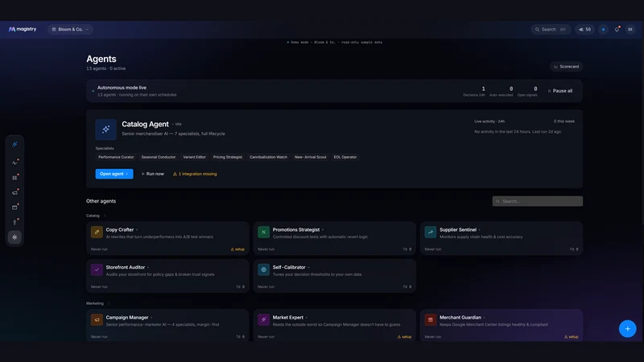Image resolution: width=644 pixels, height=362 pixels.
Task: Open the Merchant Guardian card title
Action: 460,317
